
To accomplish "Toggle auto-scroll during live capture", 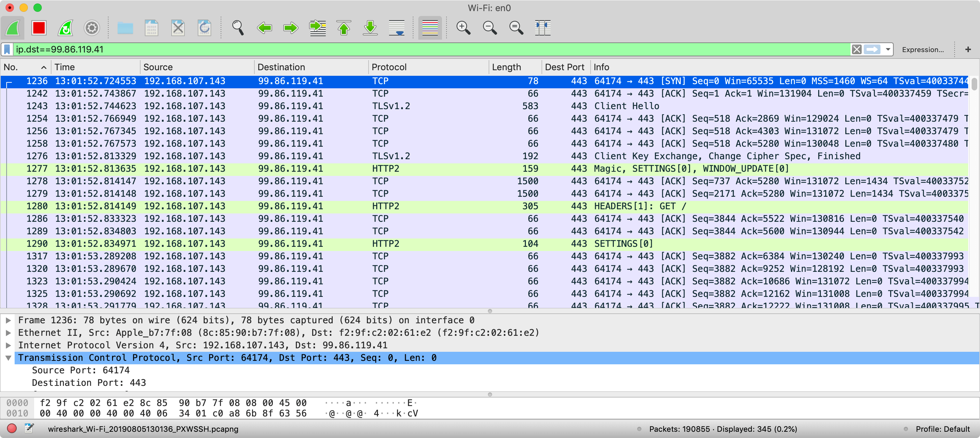I will pyautogui.click(x=396, y=28).
